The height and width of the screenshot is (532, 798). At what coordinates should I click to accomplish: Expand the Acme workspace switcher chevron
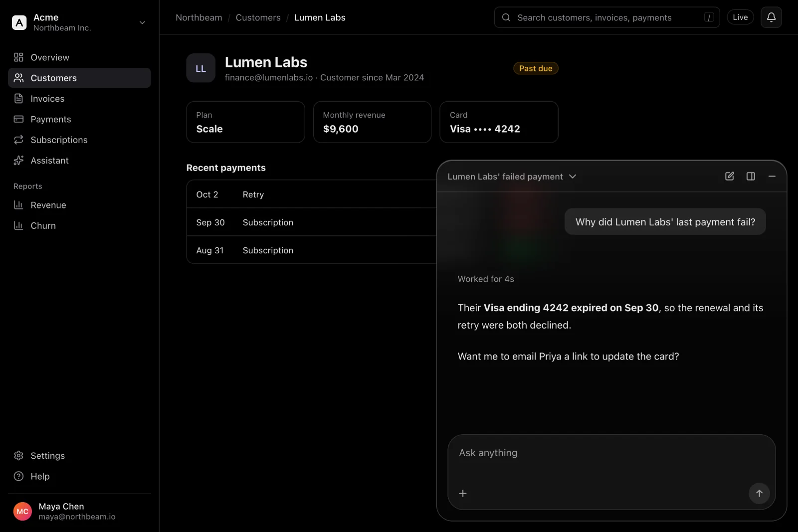point(142,22)
